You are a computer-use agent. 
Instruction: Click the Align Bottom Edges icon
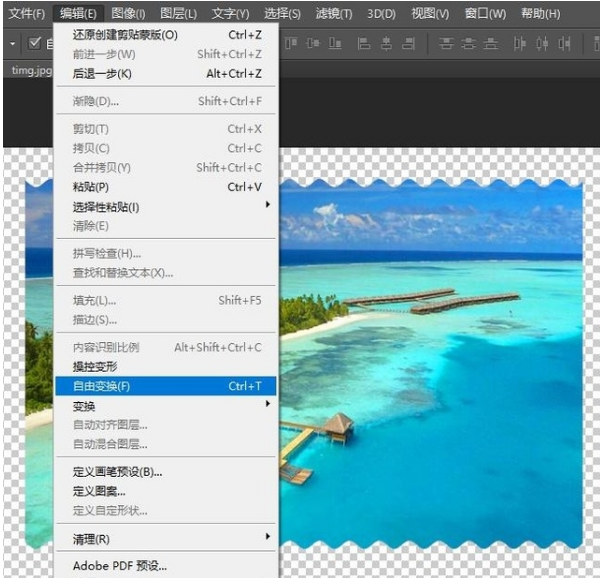pos(336,44)
